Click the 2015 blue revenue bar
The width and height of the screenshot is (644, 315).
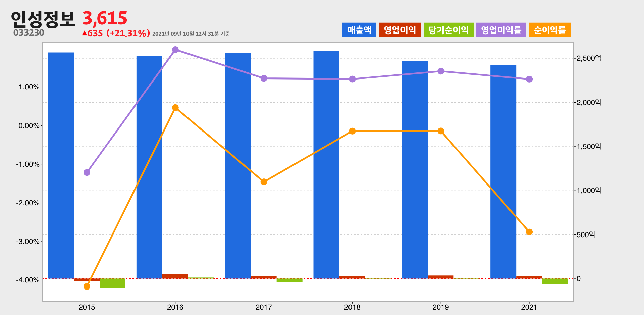(x=61, y=165)
